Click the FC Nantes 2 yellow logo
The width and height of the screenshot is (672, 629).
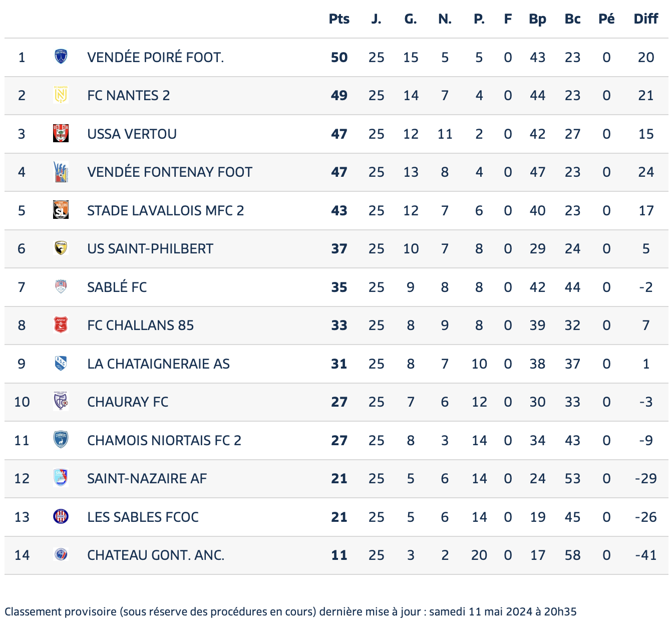pos(61,95)
